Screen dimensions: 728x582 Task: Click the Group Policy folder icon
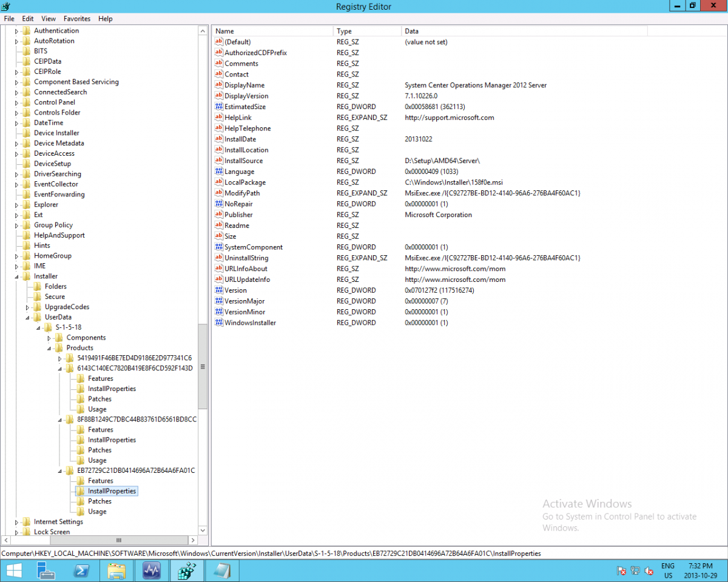point(26,225)
